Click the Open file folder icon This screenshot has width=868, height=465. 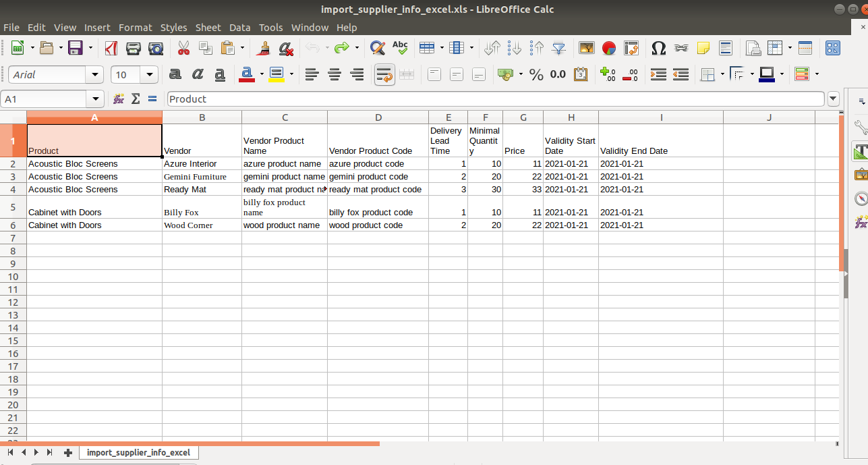[x=47, y=48]
